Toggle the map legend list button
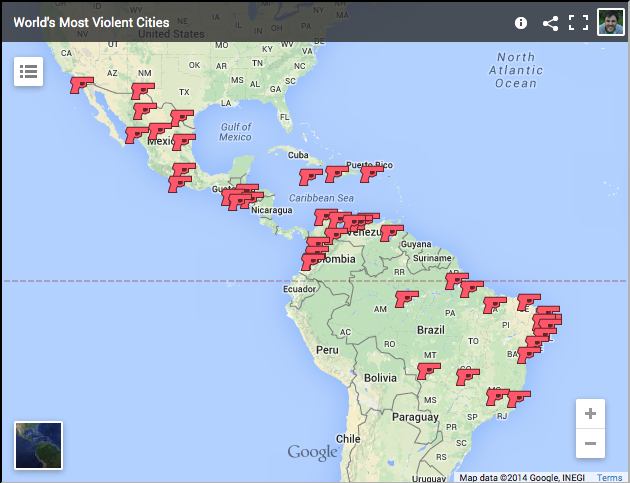The image size is (630, 483). pos(29,72)
